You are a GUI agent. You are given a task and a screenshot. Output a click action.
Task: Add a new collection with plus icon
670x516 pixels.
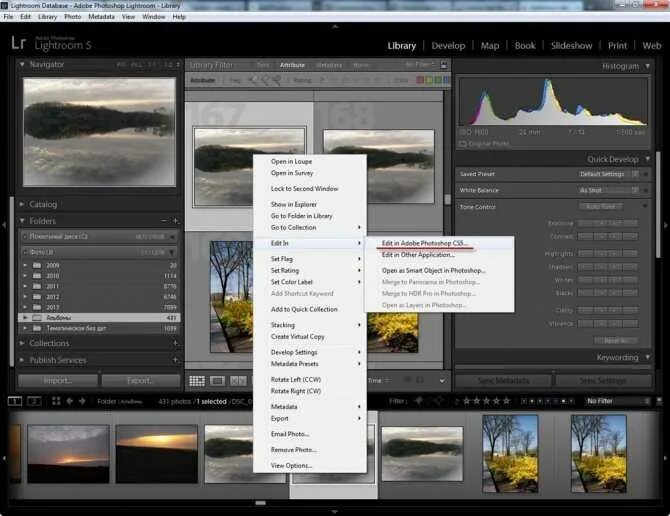click(x=175, y=343)
